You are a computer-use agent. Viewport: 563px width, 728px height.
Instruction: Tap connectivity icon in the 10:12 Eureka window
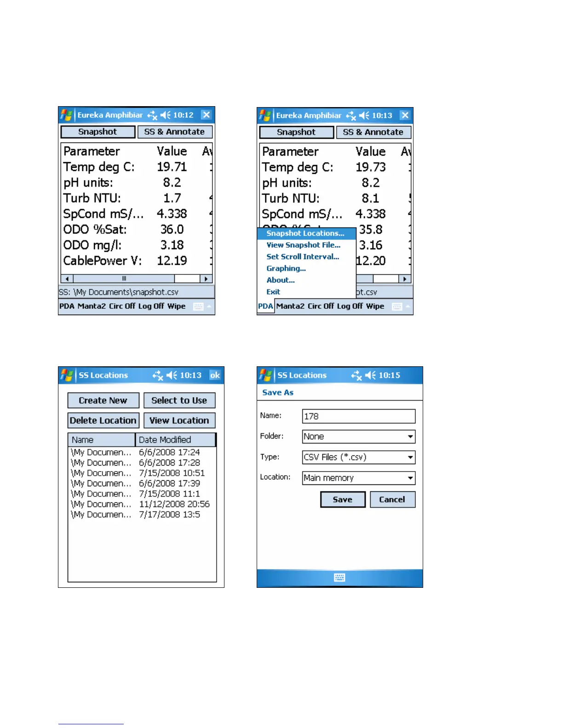pos(152,115)
